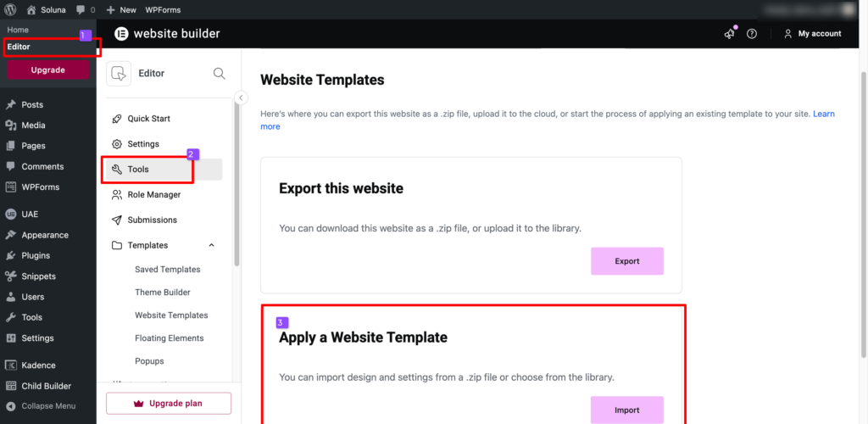Open Website Templates under Templates

click(171, 315)
